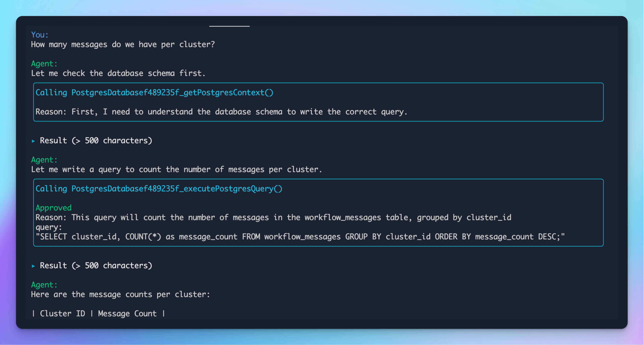
Task: Select the green Approved status label
Action: 54,208
